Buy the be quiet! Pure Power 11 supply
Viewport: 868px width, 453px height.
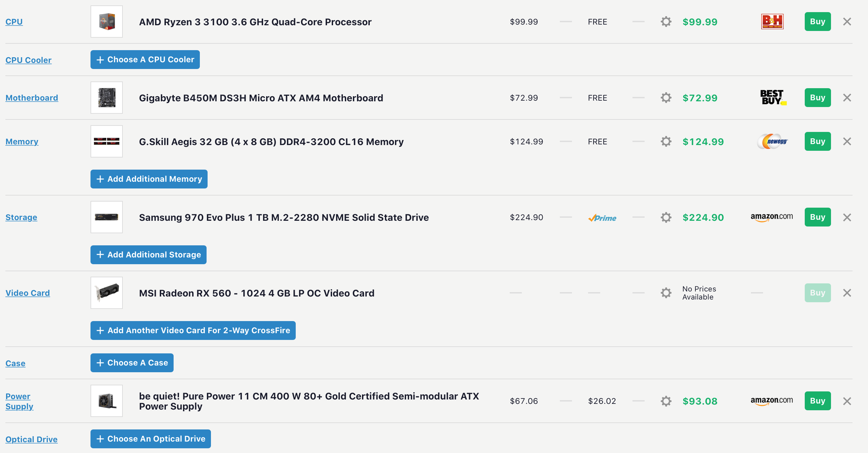(x=818, y=401)
